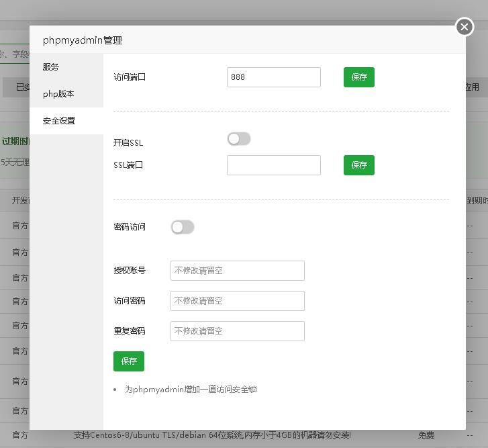Viewport: 488px width, 448px height.
Task: Save the password access settings
Action: (129, 361)
